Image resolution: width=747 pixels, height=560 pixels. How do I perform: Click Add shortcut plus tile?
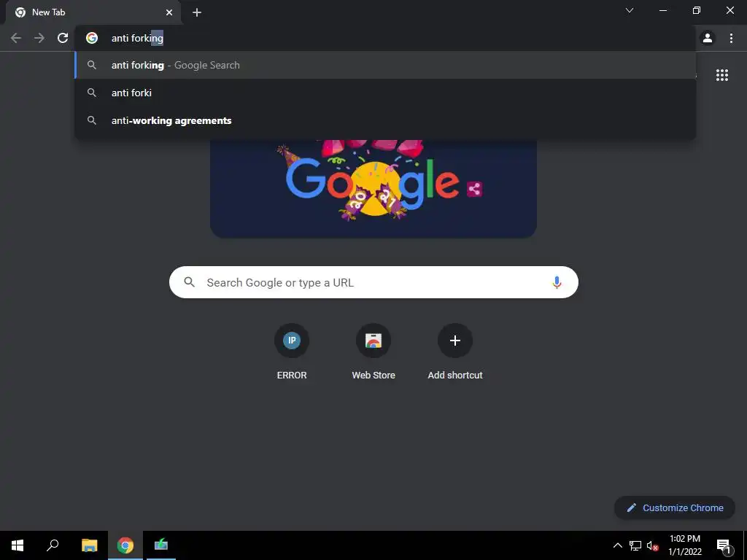click(455, 351)
